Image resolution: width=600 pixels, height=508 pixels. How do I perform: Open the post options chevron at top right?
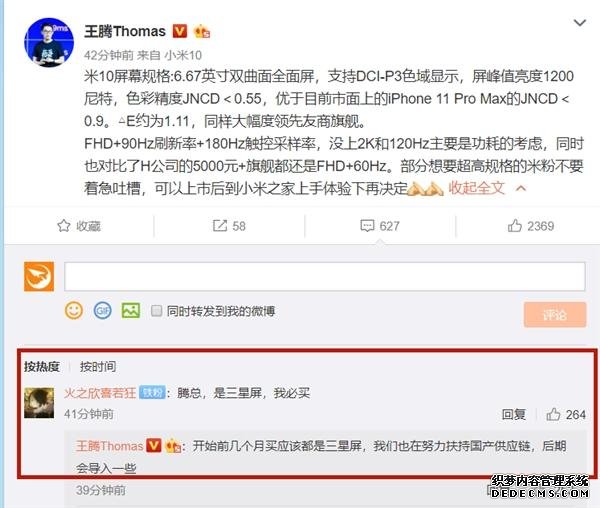(580, 23)
